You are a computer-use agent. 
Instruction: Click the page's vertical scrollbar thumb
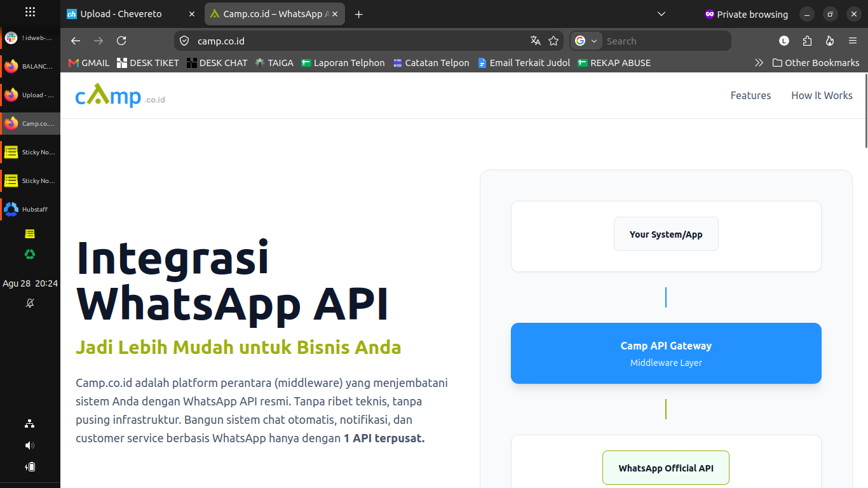pos(865,111)
